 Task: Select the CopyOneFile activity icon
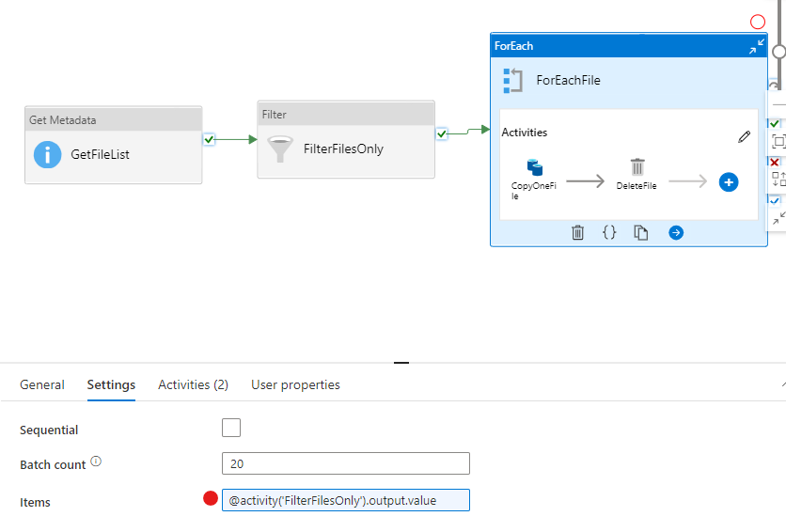[x=535, y=167]
